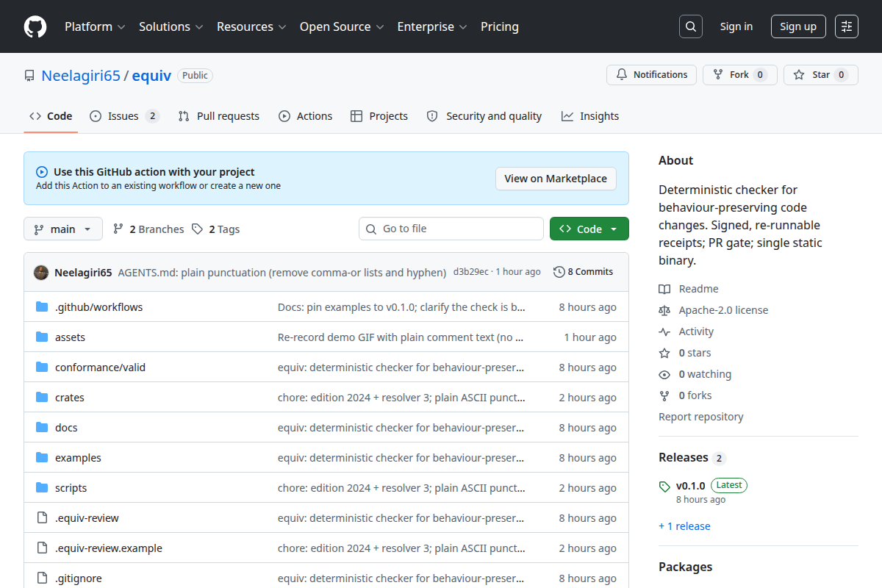Image resolution: width=882 pixels, height=588 pixels.
Task: Expand the Enterprise menu
Action: pyautogui.click(x=432, y=26)
